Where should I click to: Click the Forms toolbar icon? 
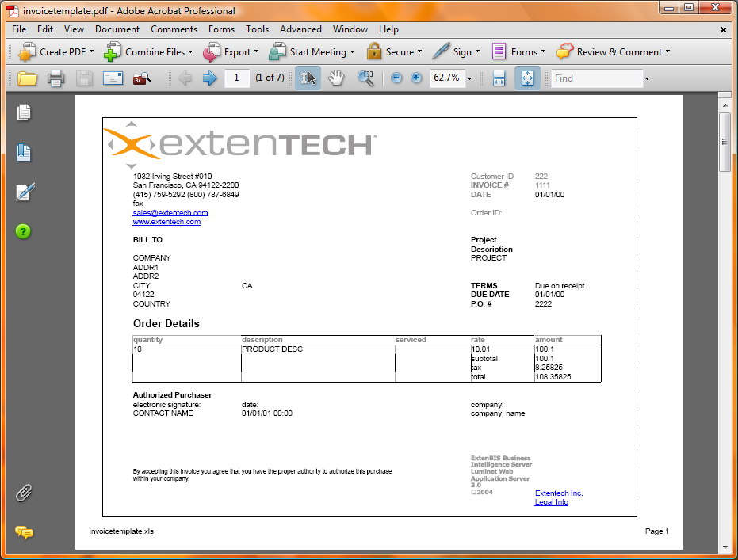click(499, 51)
